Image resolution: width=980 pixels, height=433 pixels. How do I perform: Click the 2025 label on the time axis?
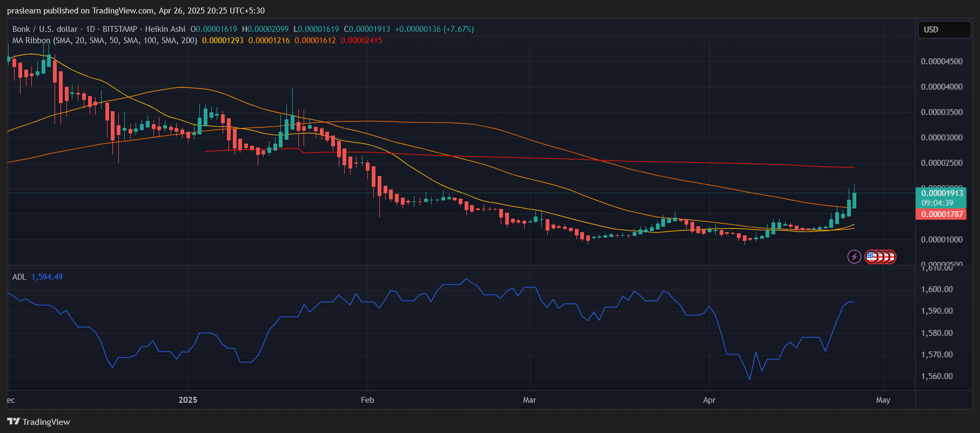(x=188, y=400)
